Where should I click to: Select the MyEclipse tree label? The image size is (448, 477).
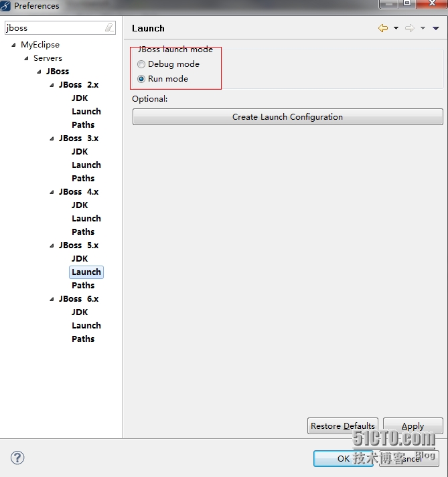[40, 45]
